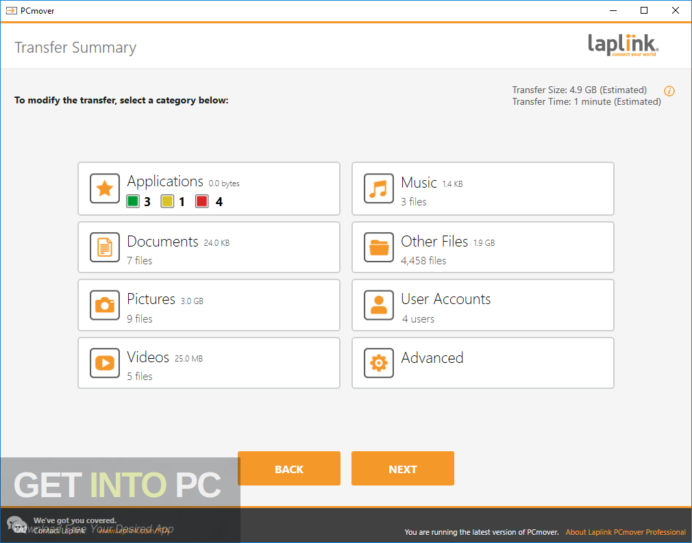Select the Videos category title
The width and height of the screenshot is (692, 543).
point(148,357)
